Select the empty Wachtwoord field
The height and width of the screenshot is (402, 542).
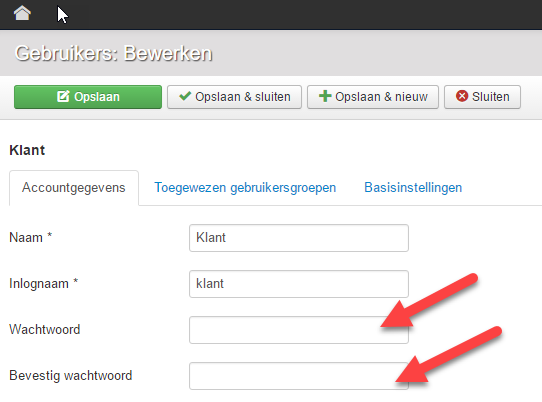(299, 330)
